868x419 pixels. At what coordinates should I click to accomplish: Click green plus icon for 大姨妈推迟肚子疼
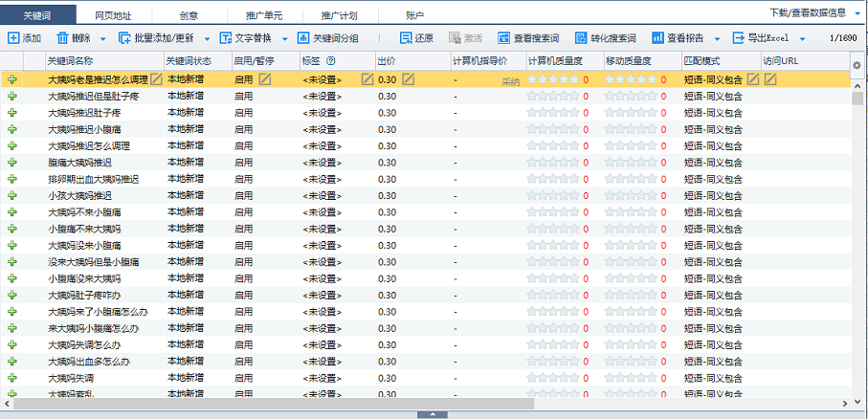12,113
